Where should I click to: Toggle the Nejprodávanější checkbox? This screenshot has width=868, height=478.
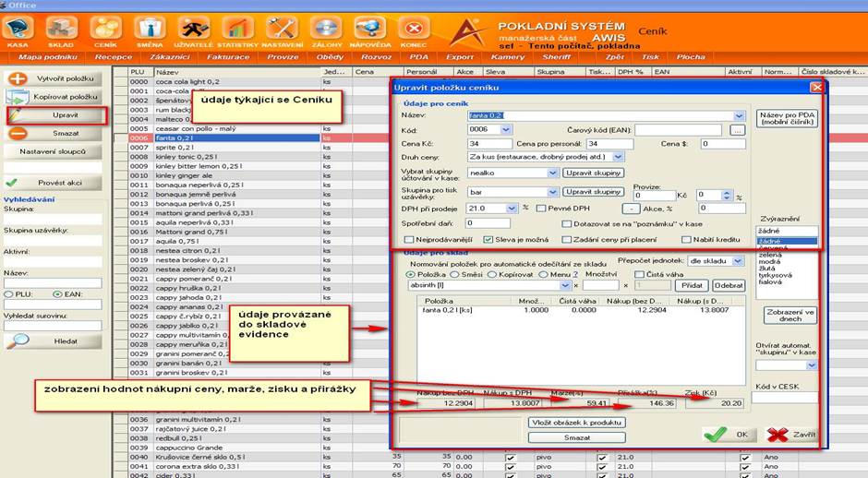pyautogui.click(x=408, y=240)
